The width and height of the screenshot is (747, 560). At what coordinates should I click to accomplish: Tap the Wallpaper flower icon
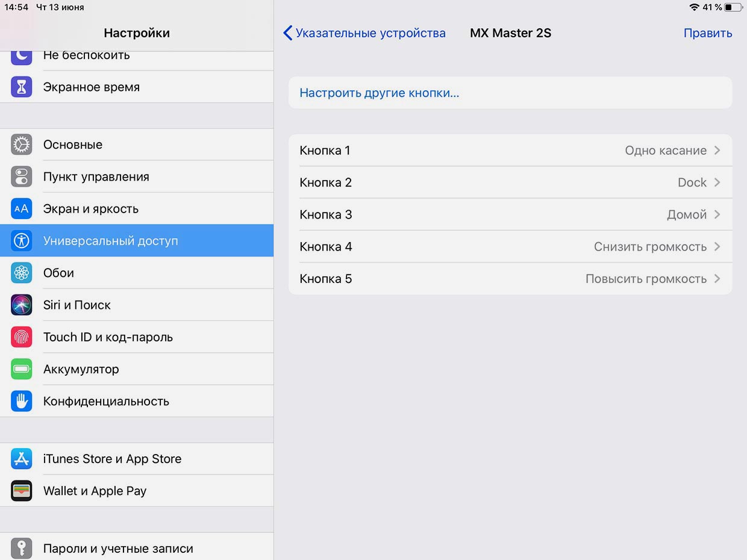point(22,273)
